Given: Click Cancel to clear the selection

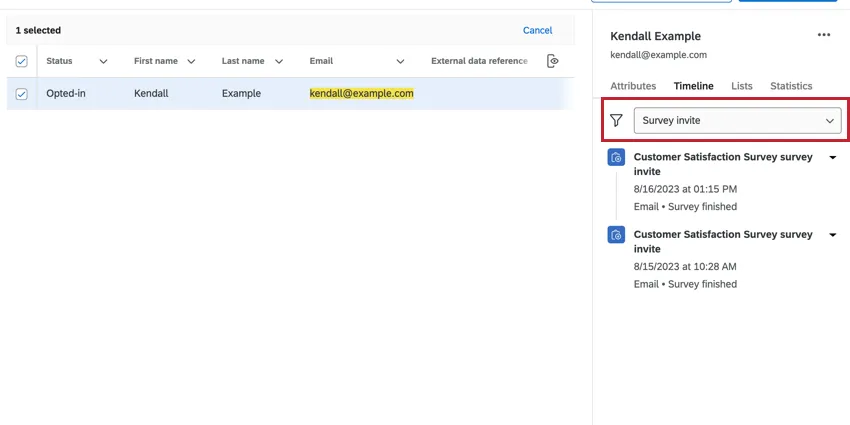Looking at the screenshot, I should [537, 31].
